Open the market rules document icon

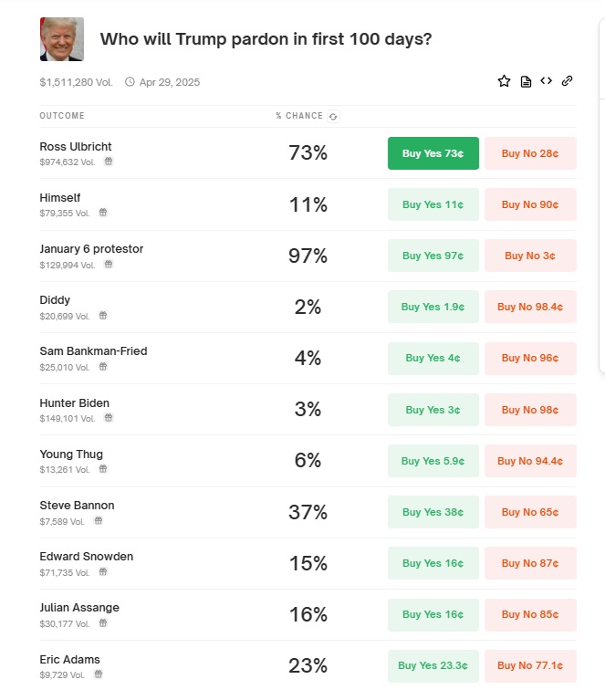(x=526, y=82)
